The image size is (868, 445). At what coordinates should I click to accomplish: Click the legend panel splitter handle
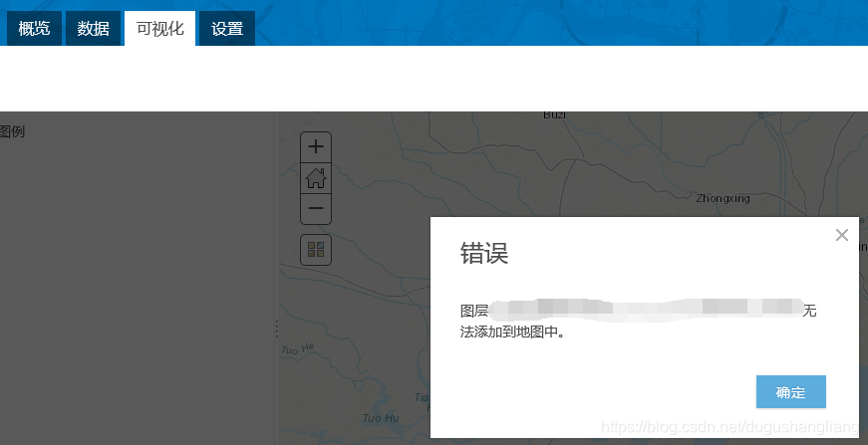click(276, 329)
